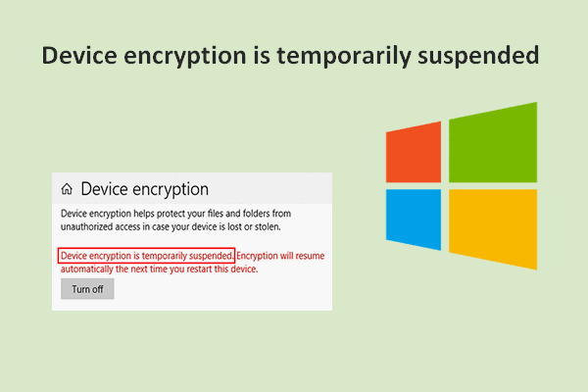Screen dimensions: 588x392
Task: Click the line "unauthorized access in case your device"
Action: [171, 226]
